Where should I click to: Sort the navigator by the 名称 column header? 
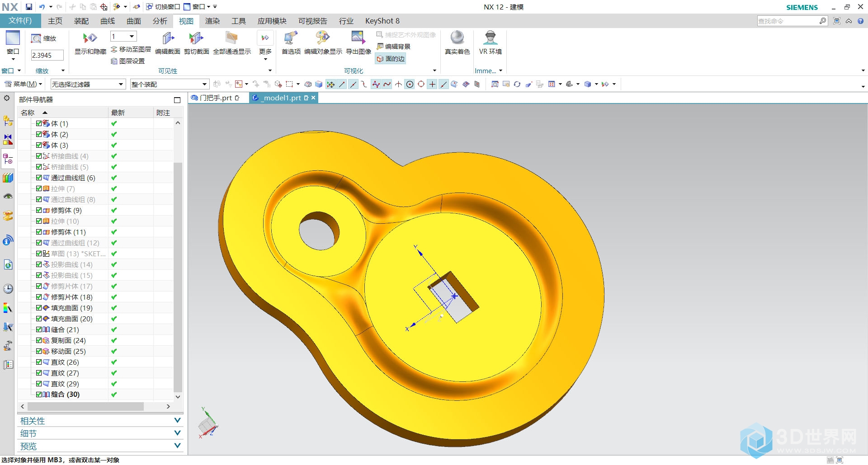tap(63, 113)
